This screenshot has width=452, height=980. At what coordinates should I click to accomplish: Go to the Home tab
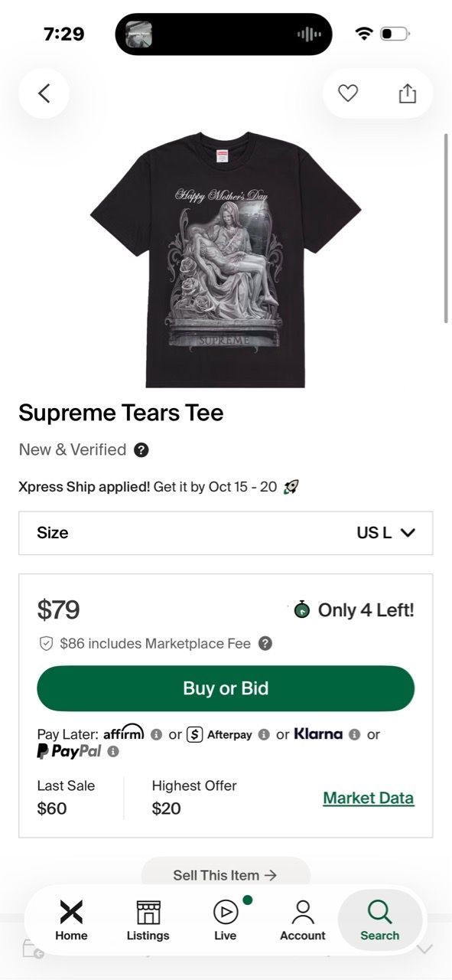tap(71, 920)
